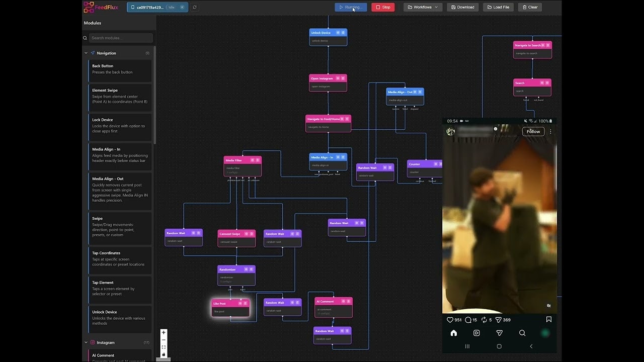Click the Running button

351,7
